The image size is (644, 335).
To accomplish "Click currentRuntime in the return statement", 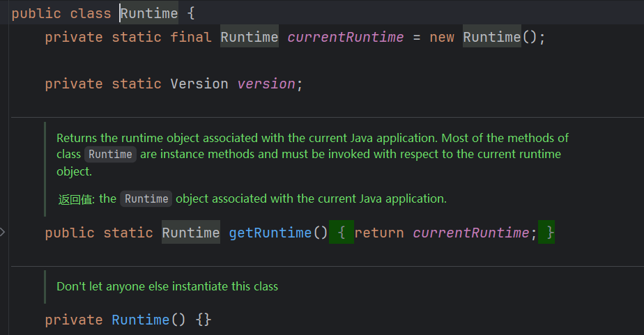I will [x=470, y=233].
